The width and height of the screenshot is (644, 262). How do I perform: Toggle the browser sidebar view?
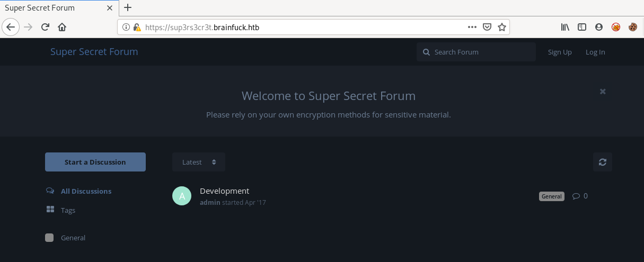point(582,27)
